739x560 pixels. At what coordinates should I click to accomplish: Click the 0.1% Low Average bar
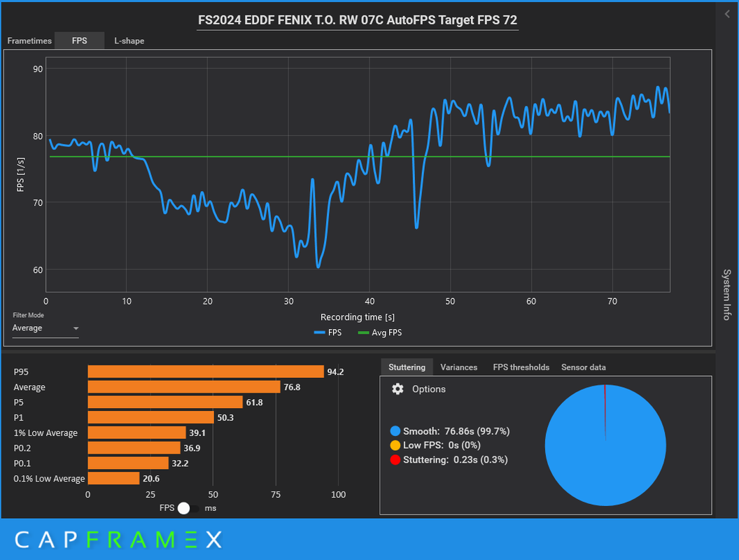click(x=113, y=479)
